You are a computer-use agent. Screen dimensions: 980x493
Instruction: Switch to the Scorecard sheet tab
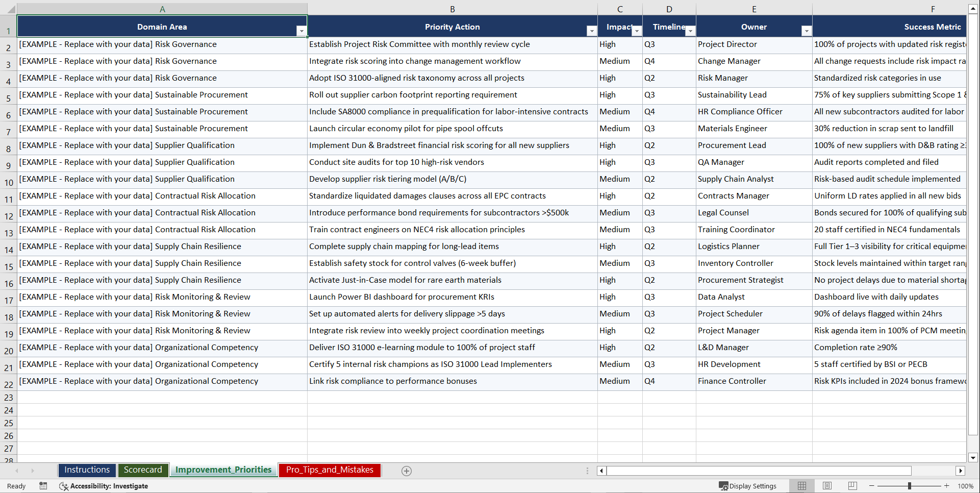pyautogui.click(x=143, y=470)
